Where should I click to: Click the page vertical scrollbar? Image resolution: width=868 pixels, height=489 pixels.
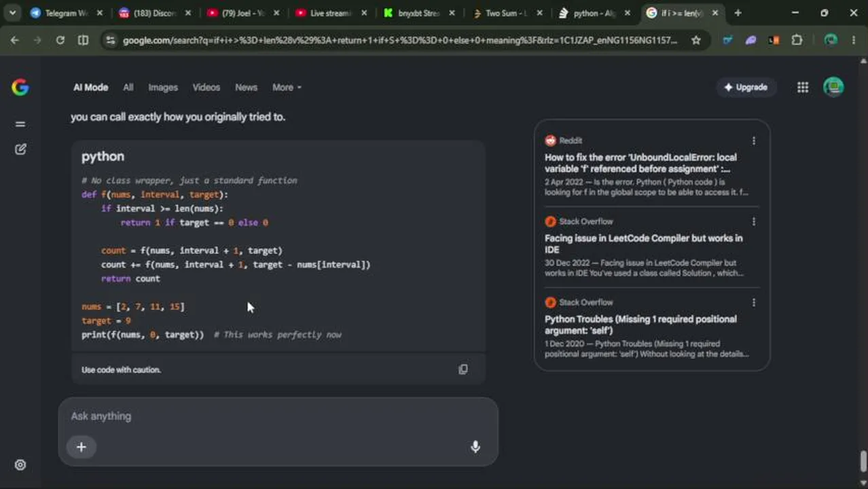(863, 460)
